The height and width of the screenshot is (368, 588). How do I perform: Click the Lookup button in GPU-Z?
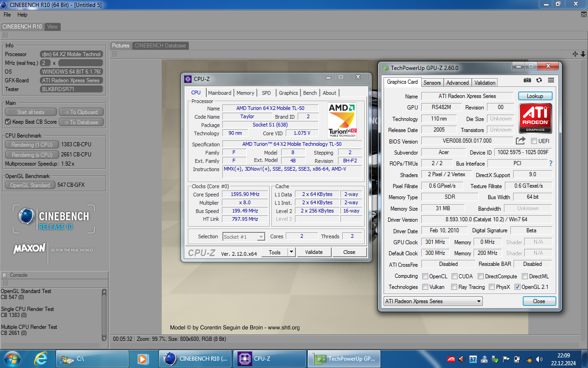point(535,96)
